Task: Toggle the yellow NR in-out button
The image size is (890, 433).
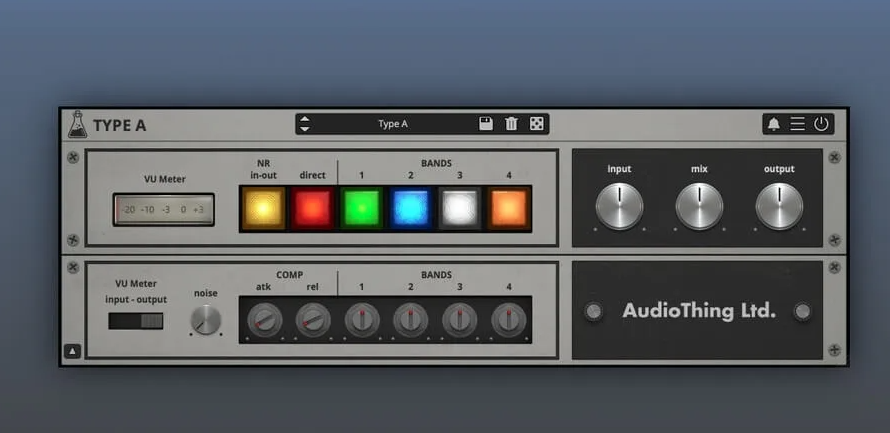Action: pyautogui.click(x=263, y=208)
